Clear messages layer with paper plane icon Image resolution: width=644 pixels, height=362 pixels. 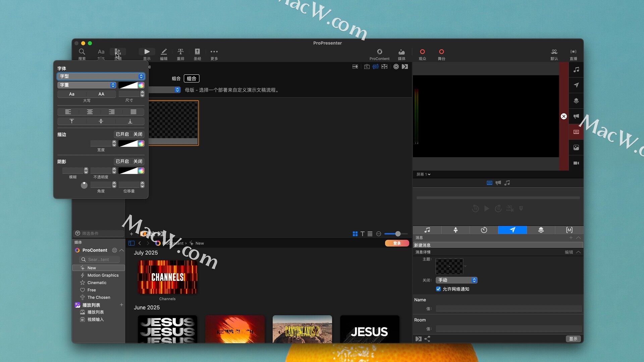[576, 85]
